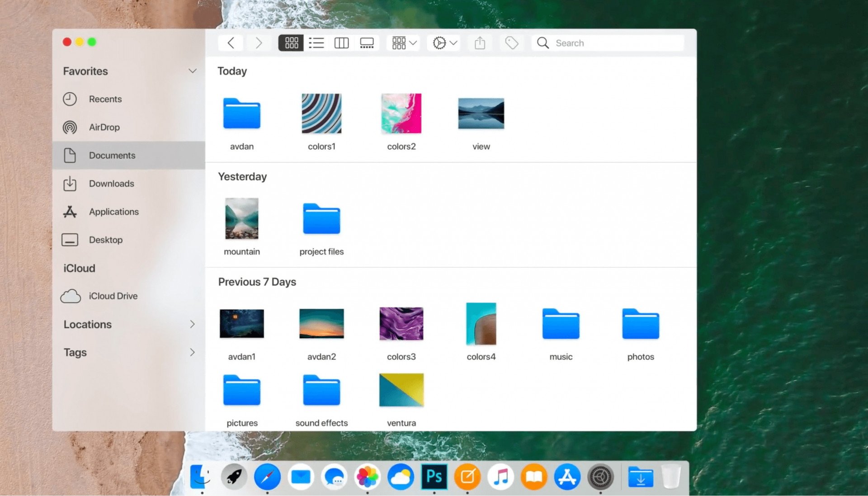Open Finder from the dock
Screen dimensions: 868x496
(201, 477)
